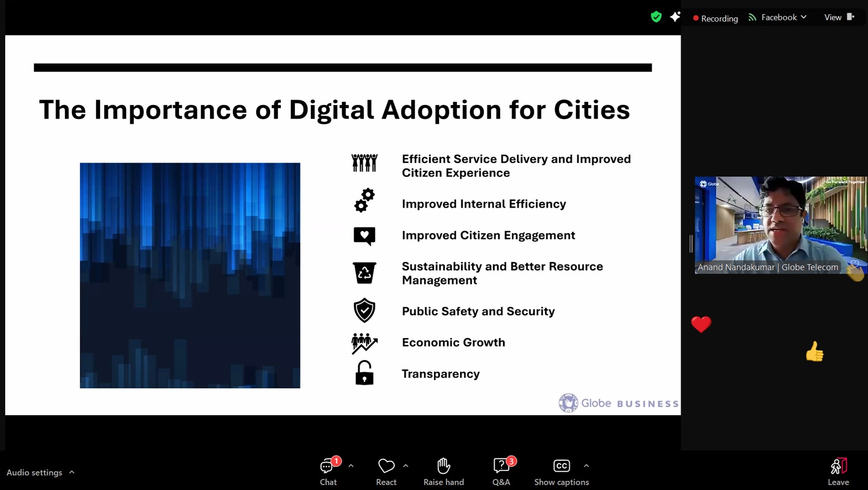Expand chat options arrow
This screenshot has width=868, height=490.
click(x=351, y=466)
